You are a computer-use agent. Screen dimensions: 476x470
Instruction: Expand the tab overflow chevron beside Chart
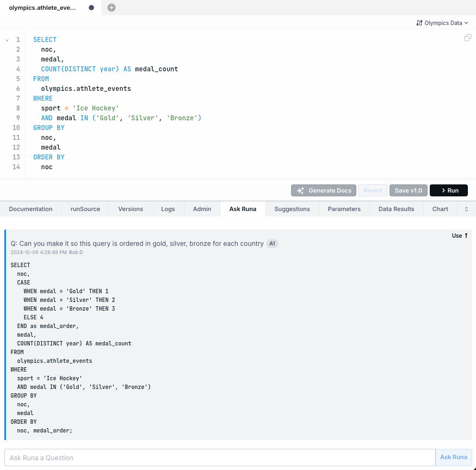(466, 209)
